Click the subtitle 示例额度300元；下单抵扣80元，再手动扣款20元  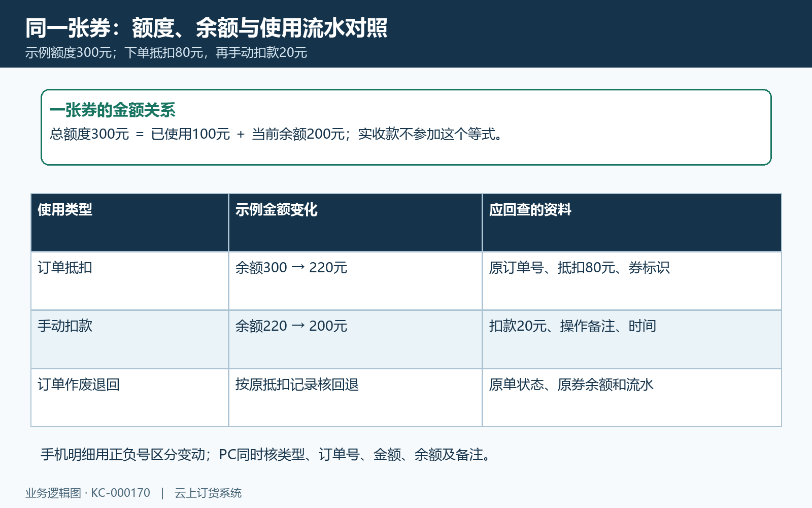(166, 53)
